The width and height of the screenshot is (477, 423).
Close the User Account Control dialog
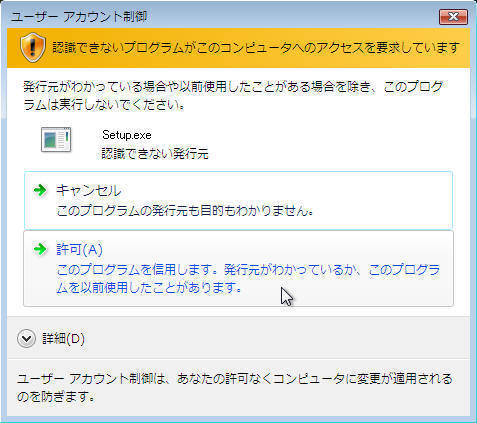pyautogui.click(x=453, y=17)
